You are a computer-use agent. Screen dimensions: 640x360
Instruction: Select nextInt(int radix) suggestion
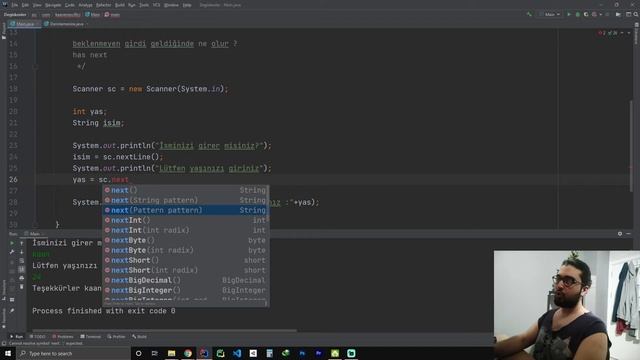tap(185, 230)
